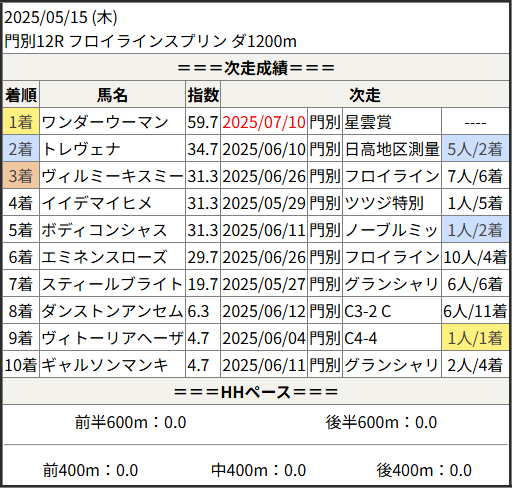Select the 1着 yellow rank cell
The width and height of the screenshot is (512, 488).
[x=21, y=122]
